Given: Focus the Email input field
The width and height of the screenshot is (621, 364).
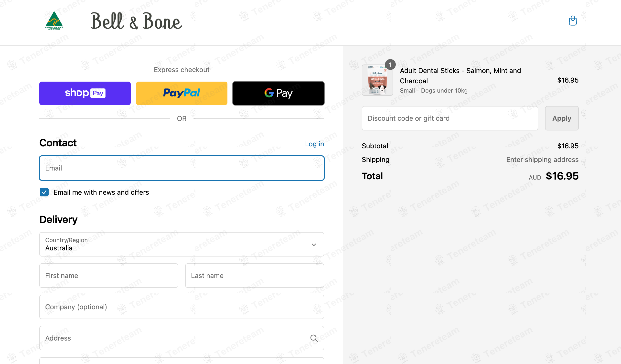Looking at the screenshot, I should (181, 168).
